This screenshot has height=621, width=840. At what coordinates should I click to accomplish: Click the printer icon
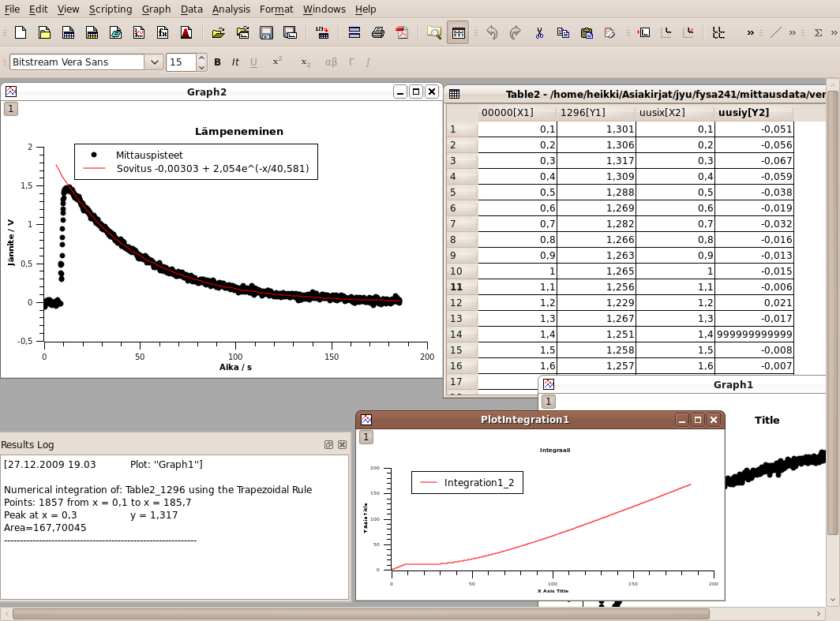tap(378, 33)
